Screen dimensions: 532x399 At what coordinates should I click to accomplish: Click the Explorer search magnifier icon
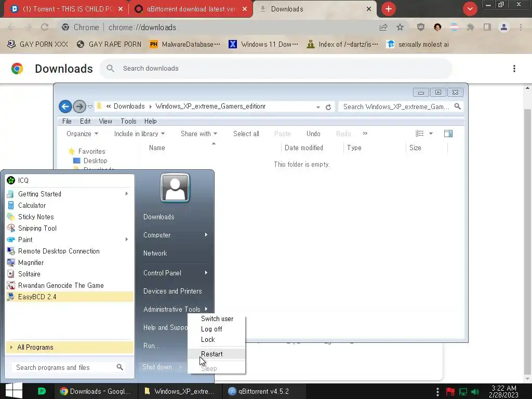(457, 107)
